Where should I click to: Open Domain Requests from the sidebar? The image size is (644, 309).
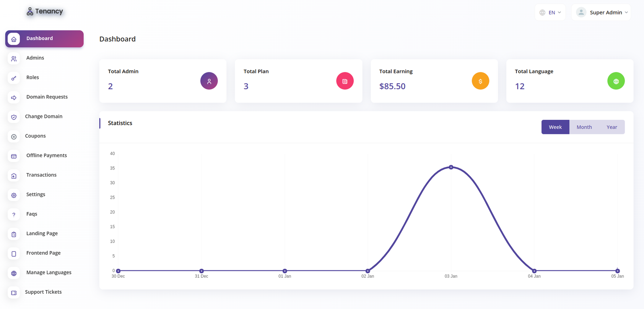click(47, 97)
